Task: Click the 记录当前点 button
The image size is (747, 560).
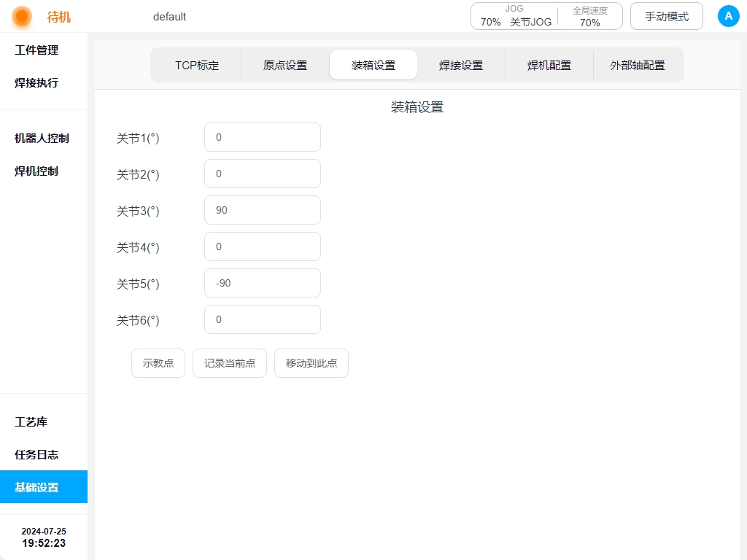Action: tap(229, 363)
